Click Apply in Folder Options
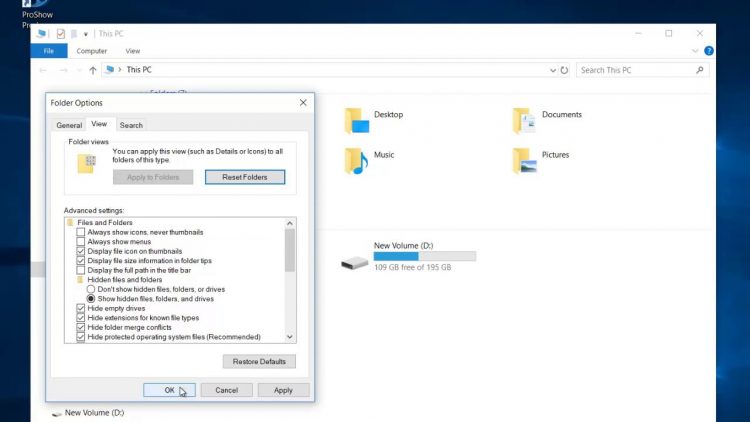This screenshot has height=422, width=750. (283, 390)
